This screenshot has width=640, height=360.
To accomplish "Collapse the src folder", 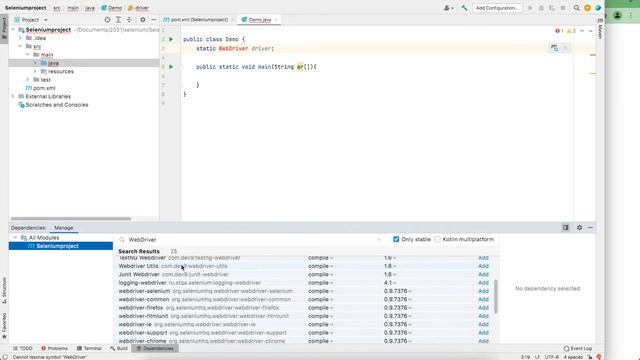I will click(x=20, y=46).
